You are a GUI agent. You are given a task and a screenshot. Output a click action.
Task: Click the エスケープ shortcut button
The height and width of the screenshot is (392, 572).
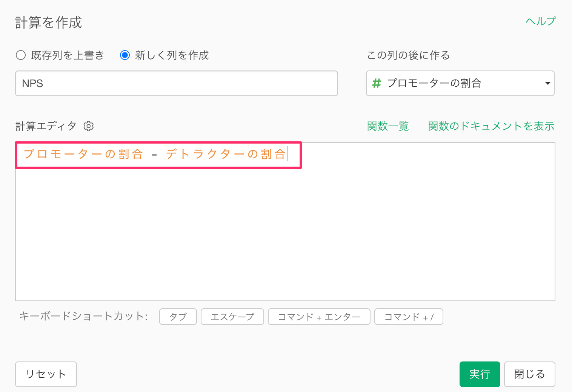tap(232, 317)
